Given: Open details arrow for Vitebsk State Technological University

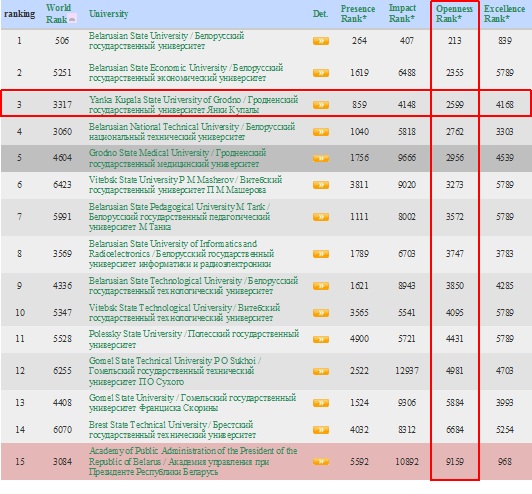Looking at the screenshot, I should (x=321, y=312).
